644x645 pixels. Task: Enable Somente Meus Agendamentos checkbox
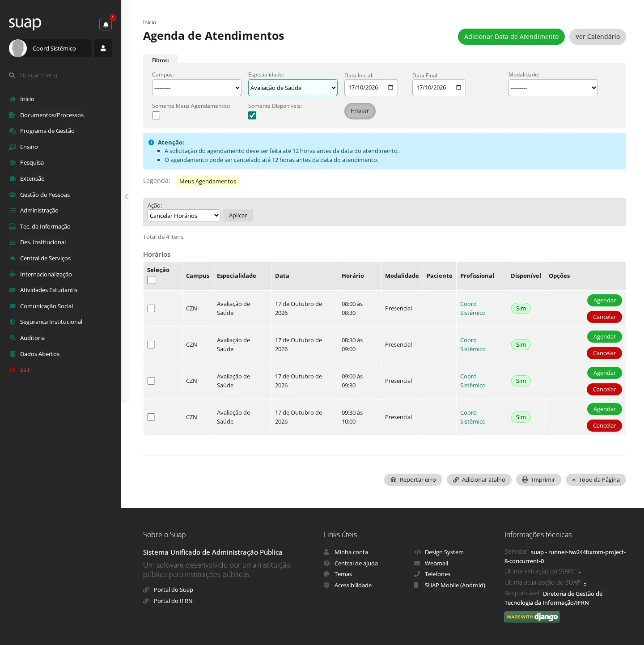click(156, 115)
